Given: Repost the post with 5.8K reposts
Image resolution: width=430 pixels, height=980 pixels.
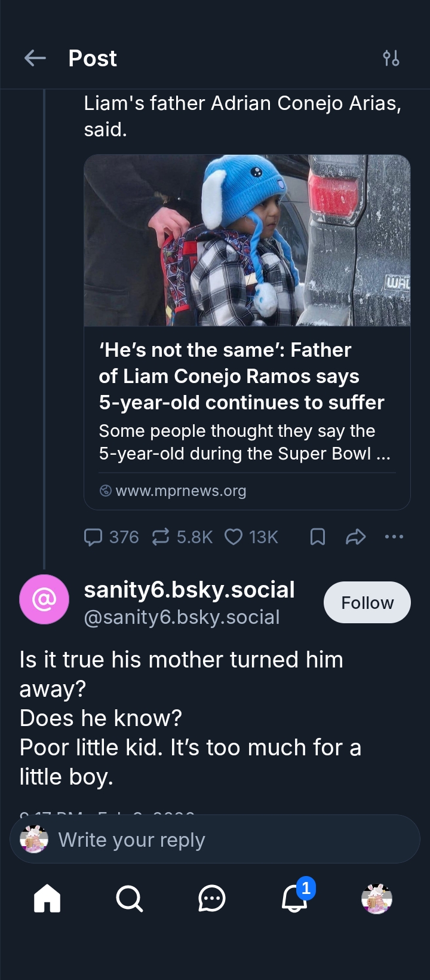Looking at the screenshot, I should pyautogui.click(x=182, y=537).
